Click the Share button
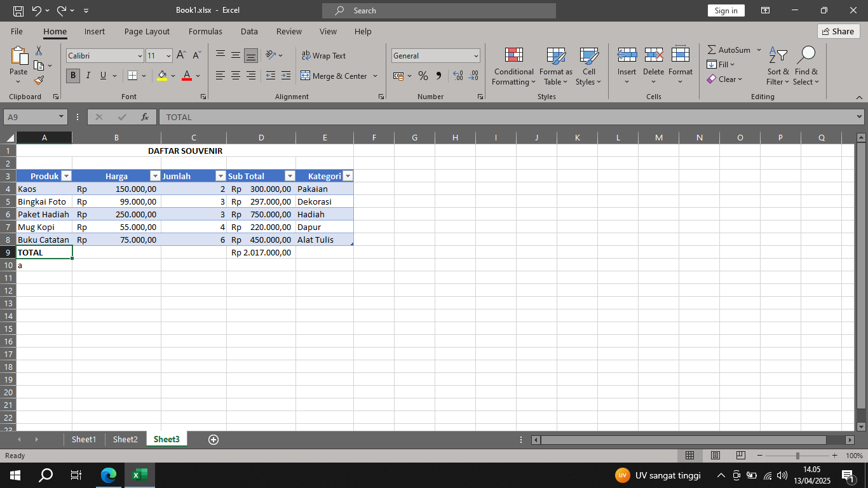The width and height of the screenshot is (868, 488). click(x=838, y=31)
